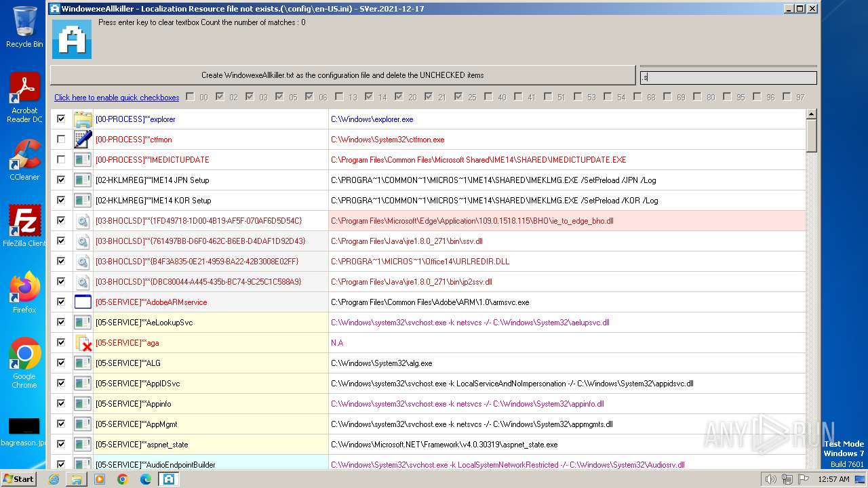Uncheck the aga service checkbox
This screenshot has height=488, width=868.
point(61,342)
